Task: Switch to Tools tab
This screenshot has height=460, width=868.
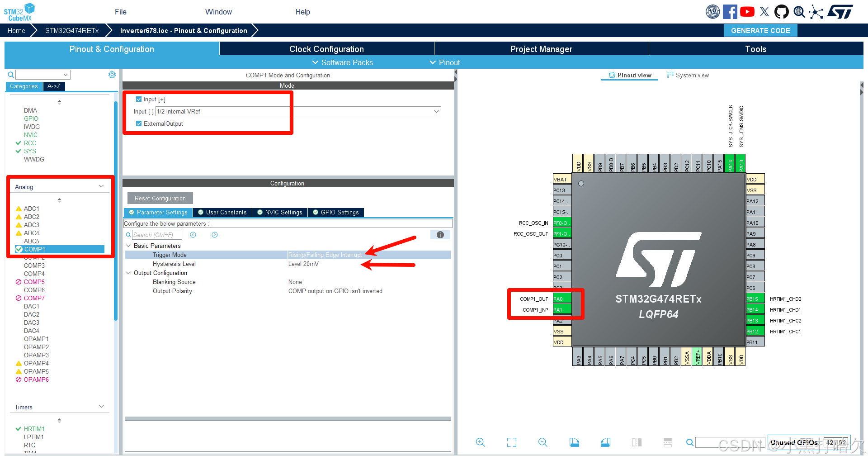Action: [756, 49]
